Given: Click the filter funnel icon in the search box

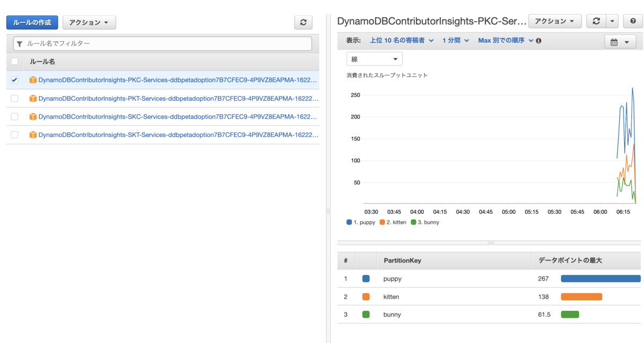Looking at the screenshot, I should click(x=20, y=43).
